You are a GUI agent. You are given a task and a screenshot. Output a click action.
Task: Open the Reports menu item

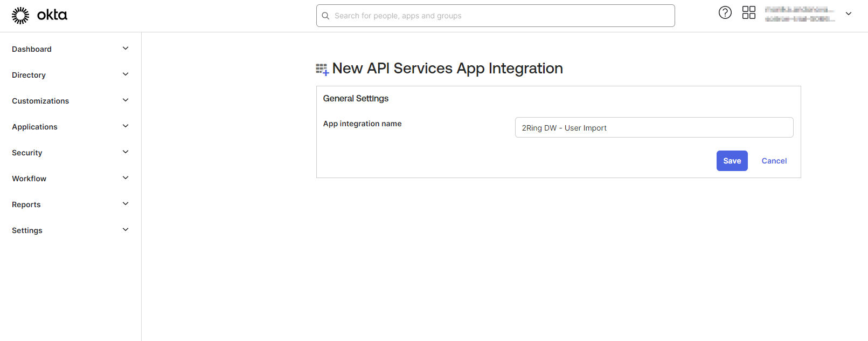tap(26, 204)
